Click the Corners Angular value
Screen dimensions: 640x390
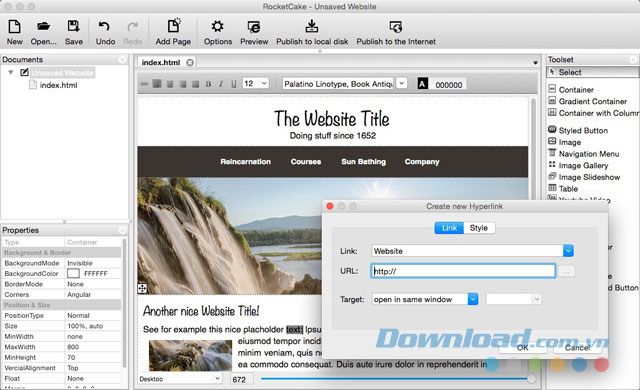tap(94, 294)
